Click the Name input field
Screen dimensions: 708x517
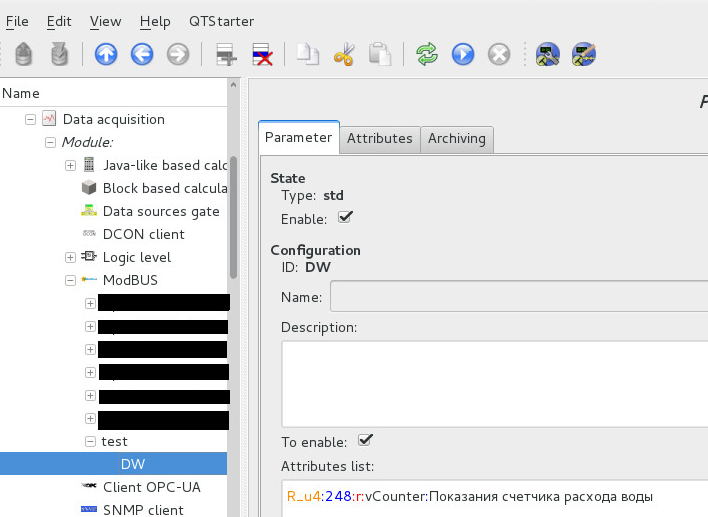click(x=518, y=298)
